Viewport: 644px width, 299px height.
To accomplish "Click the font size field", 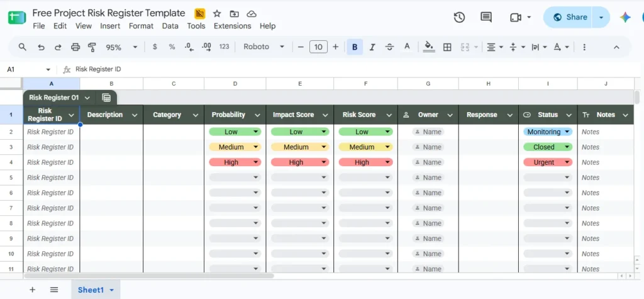I will (x=318, y=47).
